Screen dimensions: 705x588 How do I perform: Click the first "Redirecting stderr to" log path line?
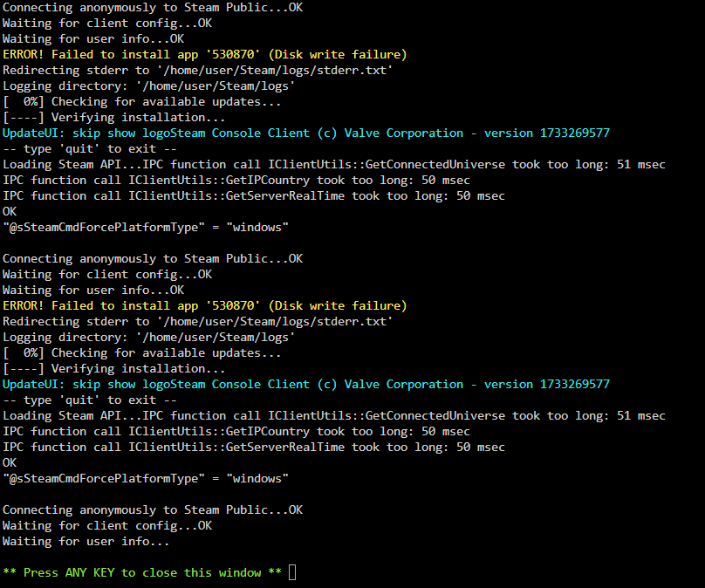198,70
